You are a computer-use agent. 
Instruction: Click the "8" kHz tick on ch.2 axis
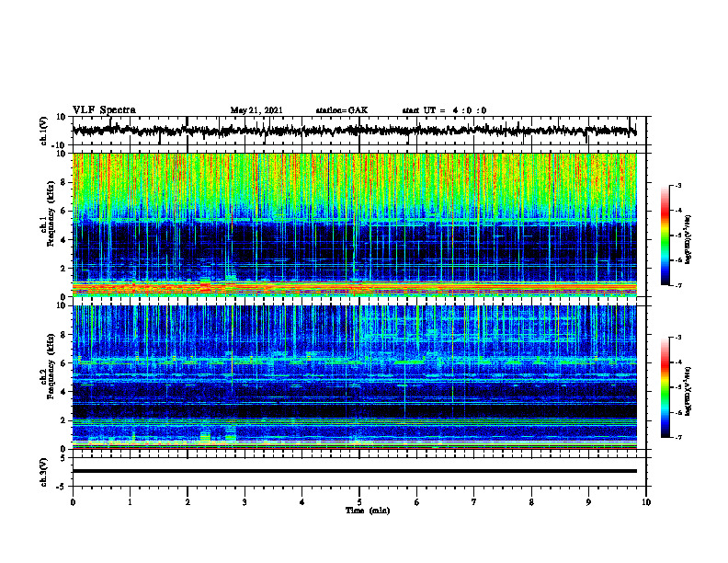point(64,335)
